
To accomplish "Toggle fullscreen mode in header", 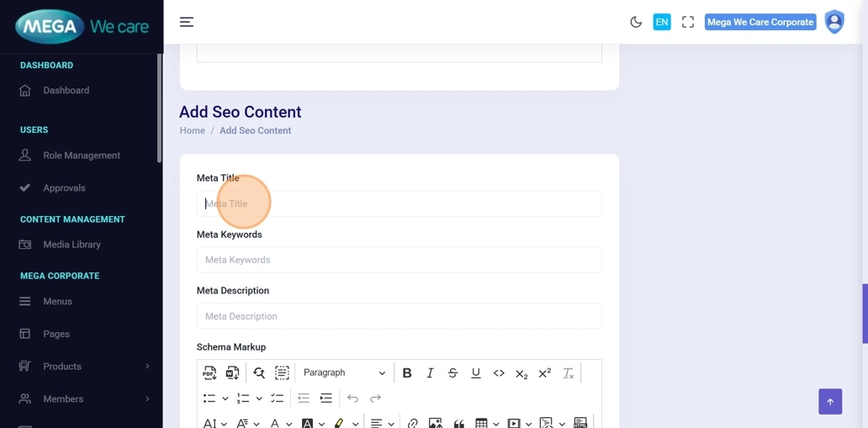I will [x=688, y=22].
